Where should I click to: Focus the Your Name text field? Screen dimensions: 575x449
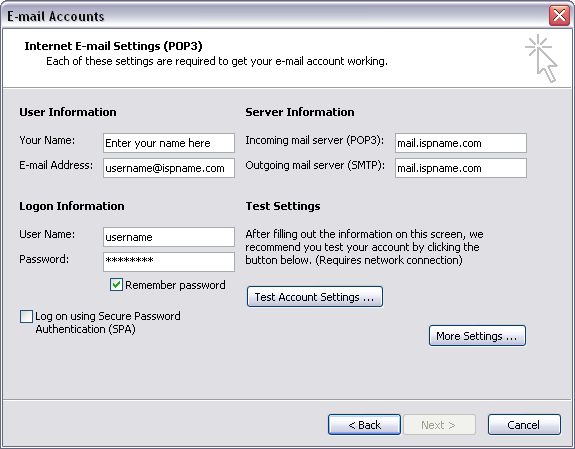pos(169,143)
